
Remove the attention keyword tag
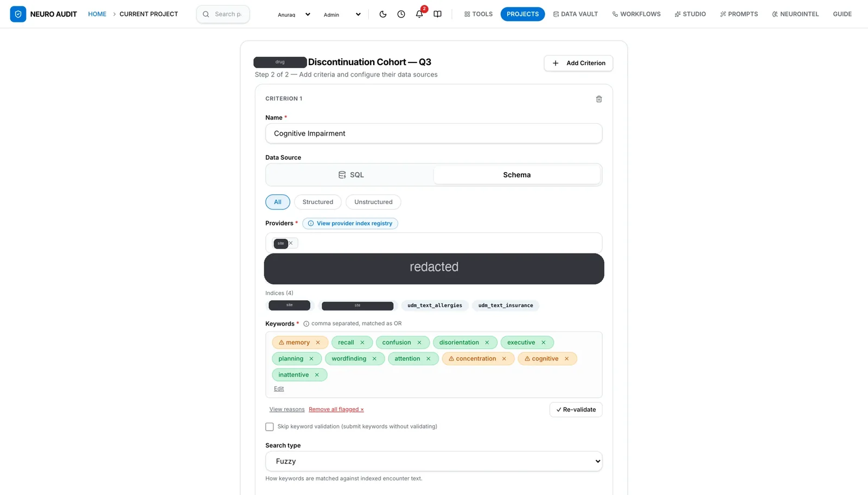429,359
